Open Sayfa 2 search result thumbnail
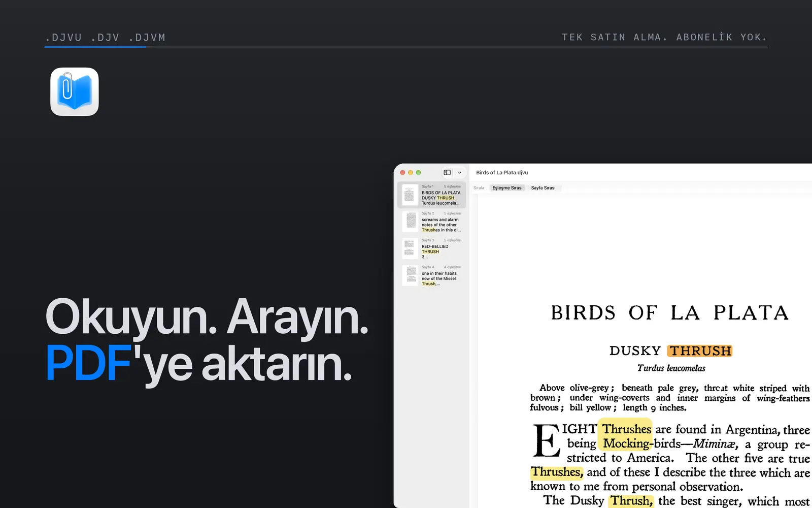The height and width of the screenshot is (508, 812). tap(410, 222)
